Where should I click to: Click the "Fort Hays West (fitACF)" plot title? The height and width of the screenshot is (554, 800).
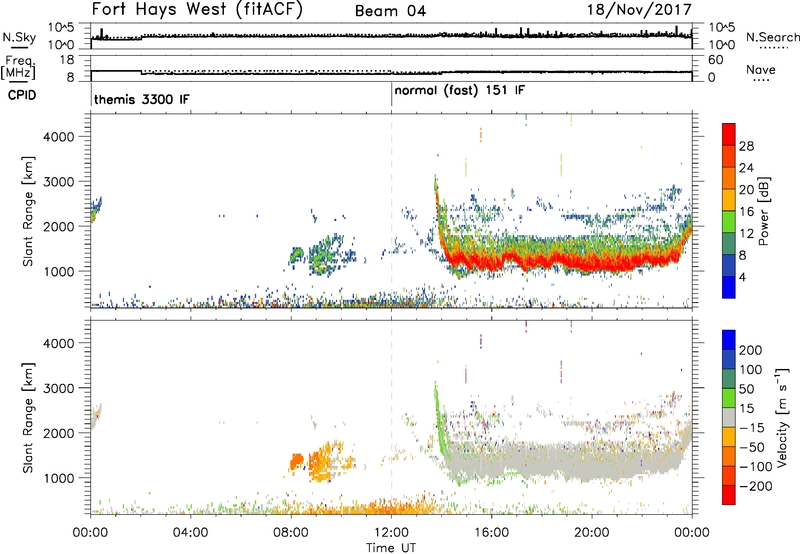(x=197, y=10)
